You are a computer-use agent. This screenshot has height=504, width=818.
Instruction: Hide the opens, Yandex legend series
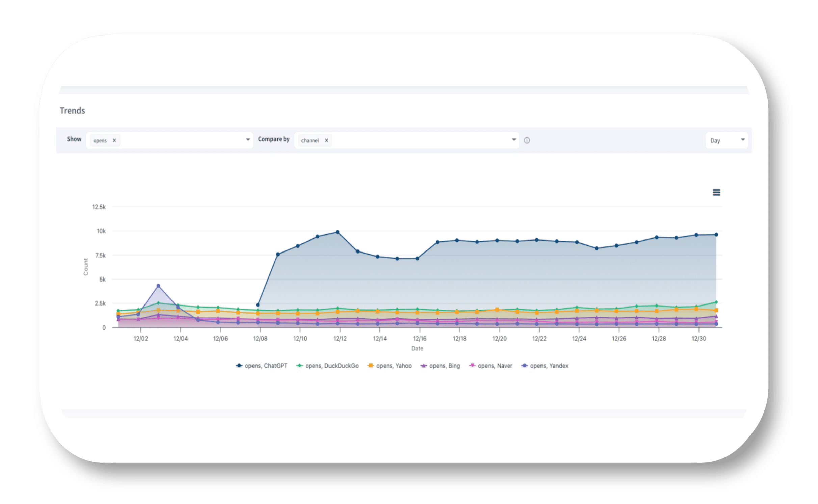pyautogui.click(x=549, y=366)
